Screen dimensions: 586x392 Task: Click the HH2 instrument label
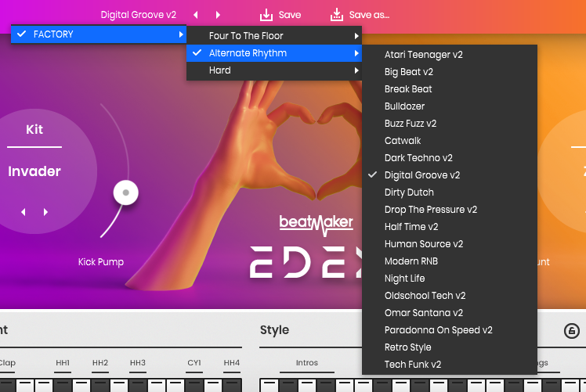pyautogui.click(x=100, y=363)
